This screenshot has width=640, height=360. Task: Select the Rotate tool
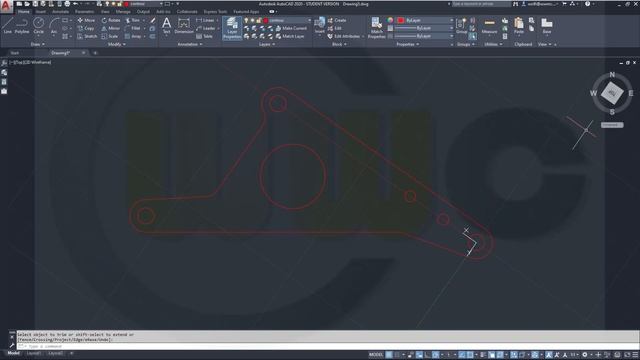coord(111,20)
